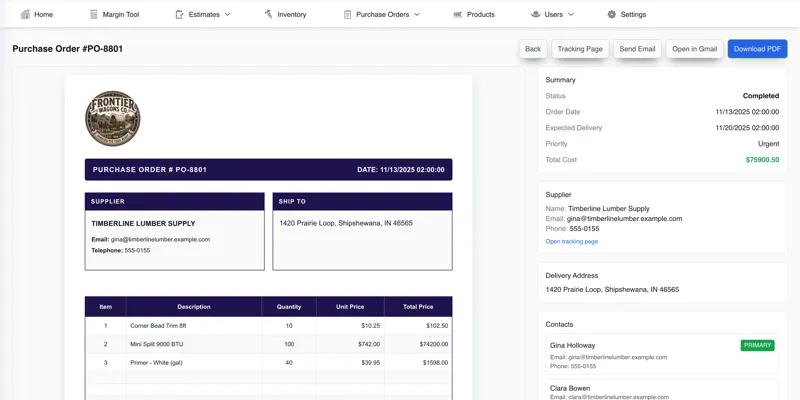Click the Margin Tool calculator icon
800x400 pixels.
pyautogui.click(x=93, y=14)
